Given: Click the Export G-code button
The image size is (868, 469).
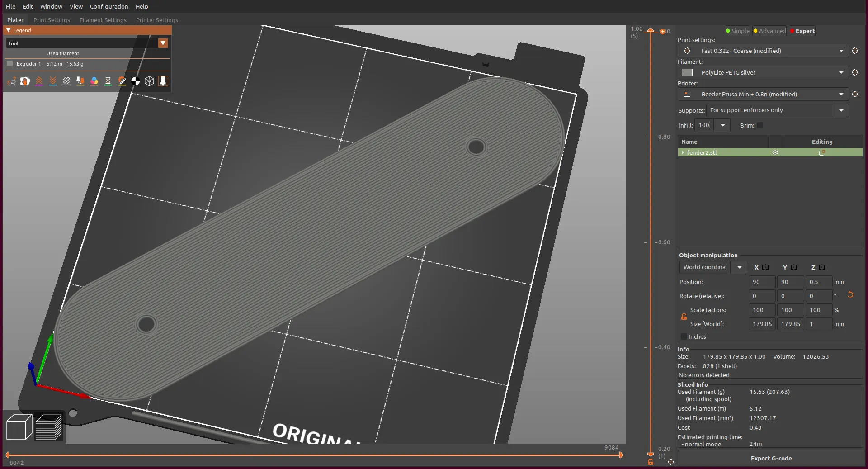Looking at the screenshot, I should coord(771,458).
